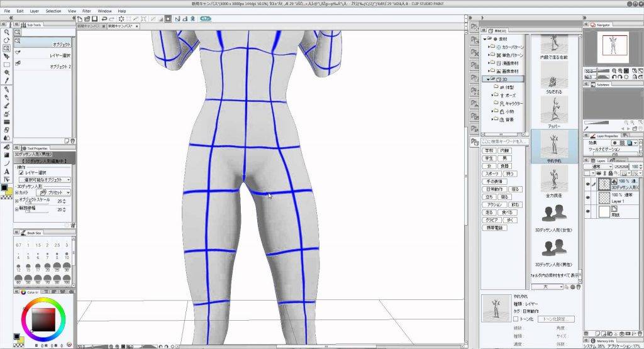This screenshot has width=644, height=349.
Task: Toggle the レイヤー選択 checkbox
Action: (x=21, y=173)
